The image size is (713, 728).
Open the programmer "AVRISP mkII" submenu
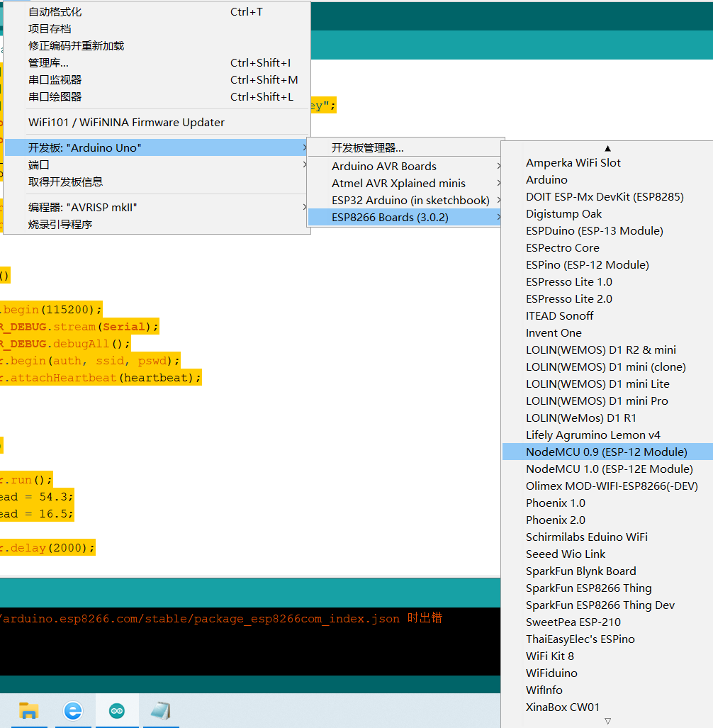pyautogui.click(x=157, y=207)
